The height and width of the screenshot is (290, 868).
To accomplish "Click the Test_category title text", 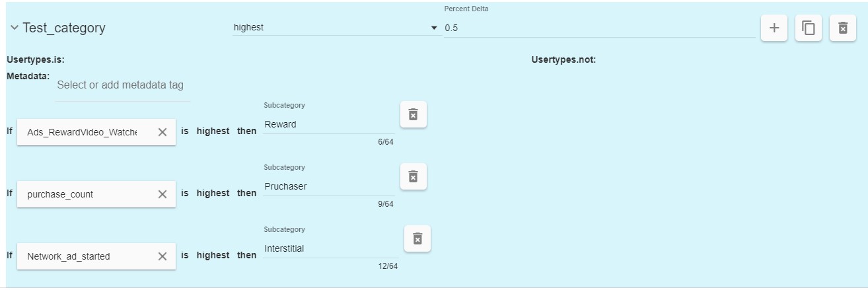I will 64,28.
